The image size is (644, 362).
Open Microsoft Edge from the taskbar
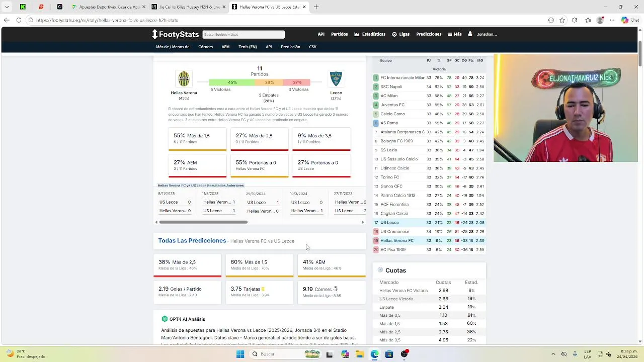tap(374, 354)
